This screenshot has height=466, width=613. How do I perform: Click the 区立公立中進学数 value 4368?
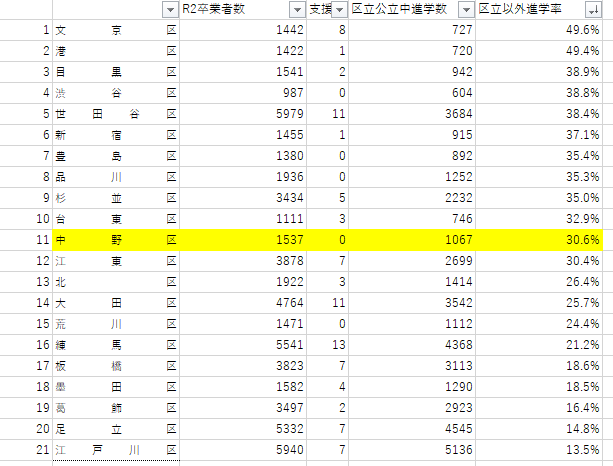click(x=412, y=345)
